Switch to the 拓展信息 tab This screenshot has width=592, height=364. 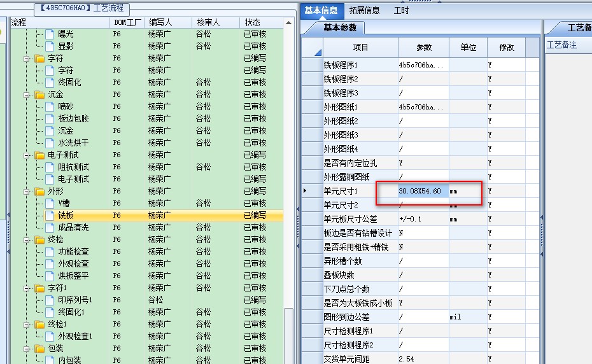click(364, 11)
